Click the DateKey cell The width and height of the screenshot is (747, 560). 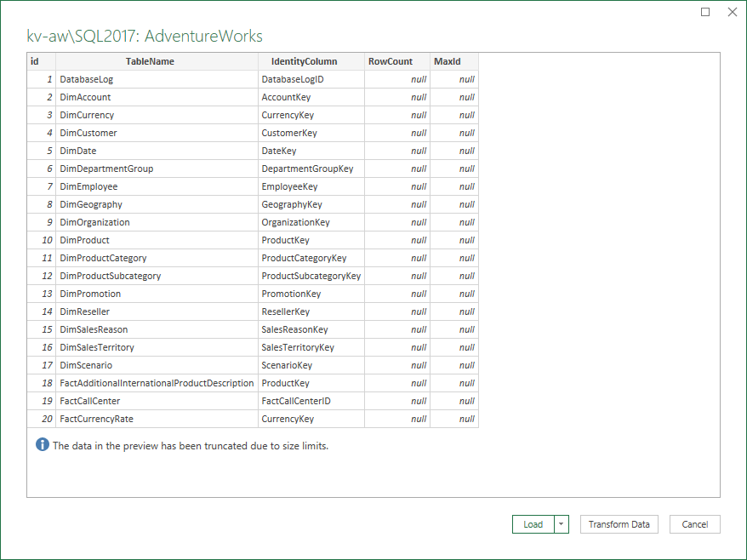coord(311,151)
